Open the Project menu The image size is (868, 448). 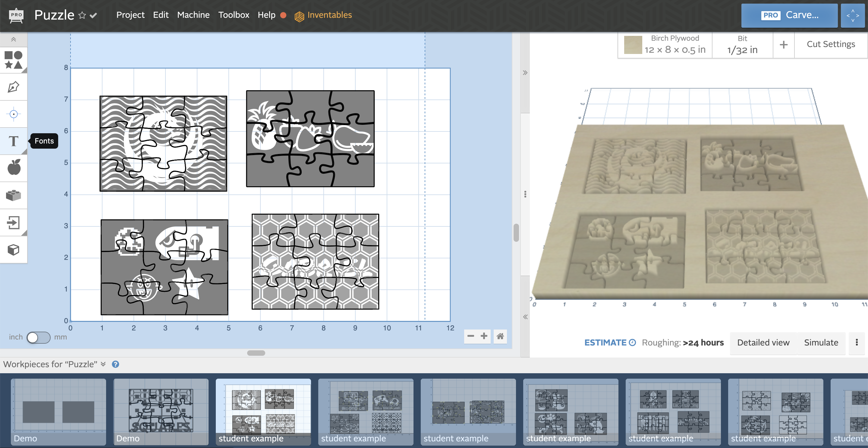[x=130, y=15]
